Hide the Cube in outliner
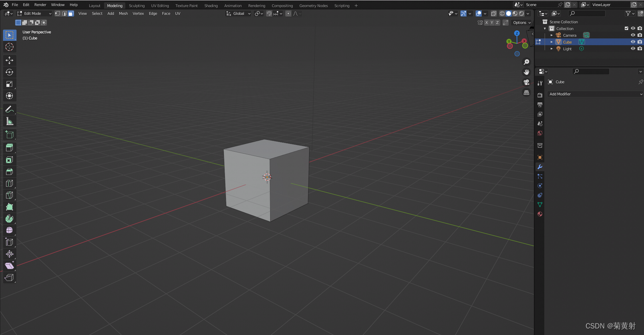Viewport: 644px width, 335px height. pos(633,42)
